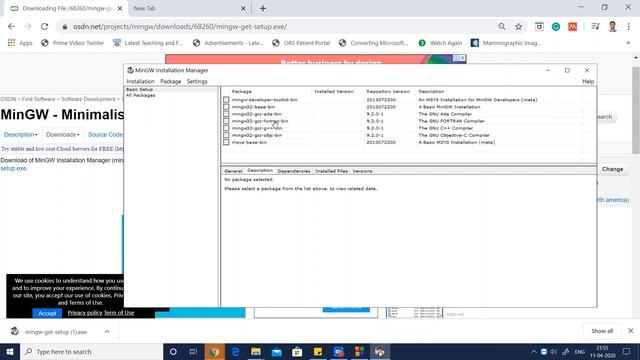Switch to the New Tab browser tab
Screen dimensions: 640x360
pos(189,8)
